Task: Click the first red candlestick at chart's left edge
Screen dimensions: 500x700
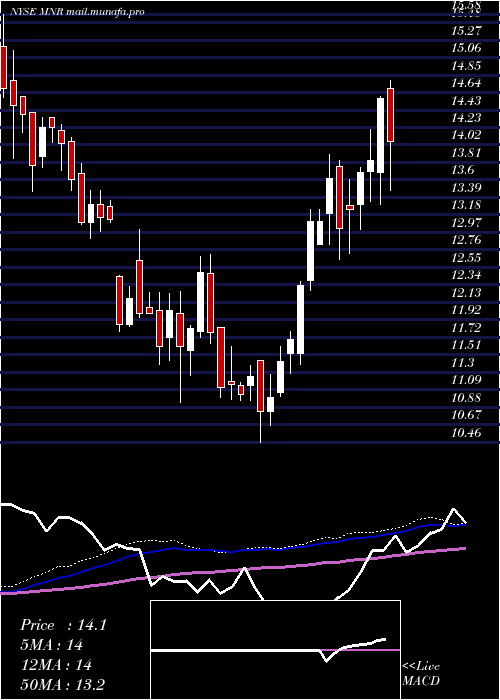Action: tap(4, 67)
